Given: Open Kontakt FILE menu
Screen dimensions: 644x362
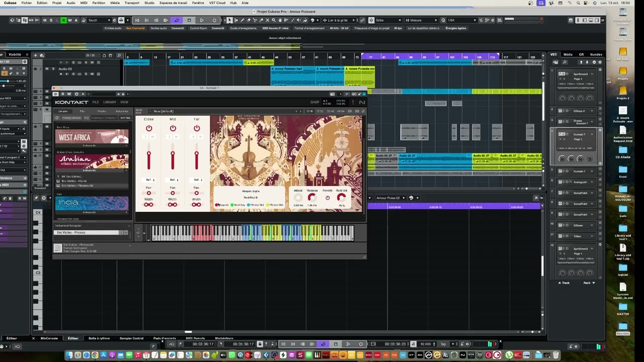Looking at the screenshot, I should pos(96,102).
